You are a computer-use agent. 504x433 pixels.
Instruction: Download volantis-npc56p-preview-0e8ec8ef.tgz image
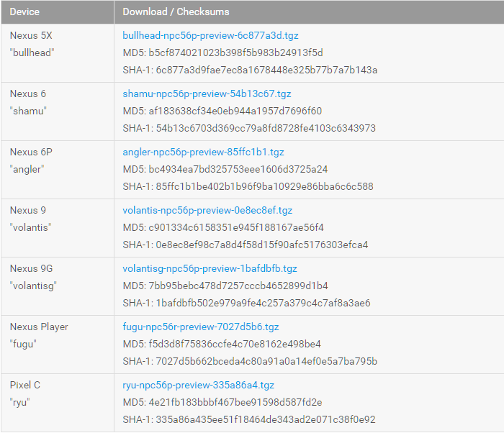pos(207,210)
